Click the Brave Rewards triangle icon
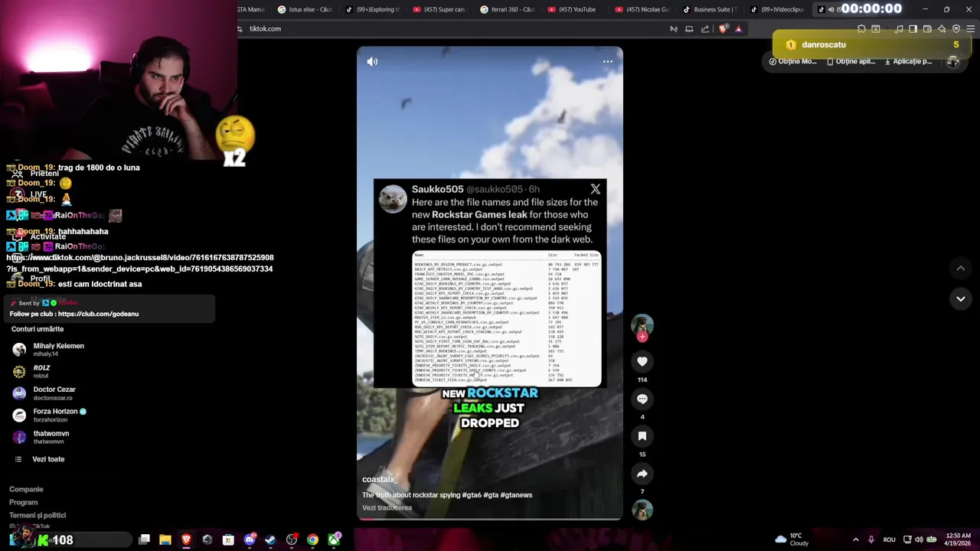This screenshot has height=551, width=980. point(739,29)
